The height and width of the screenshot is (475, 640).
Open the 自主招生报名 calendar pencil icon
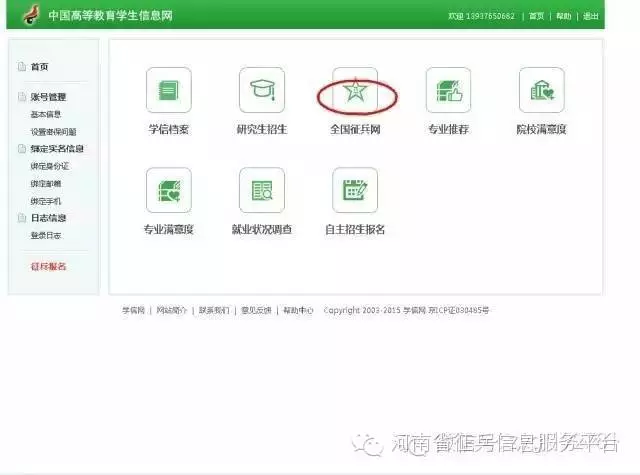(355, 190)
